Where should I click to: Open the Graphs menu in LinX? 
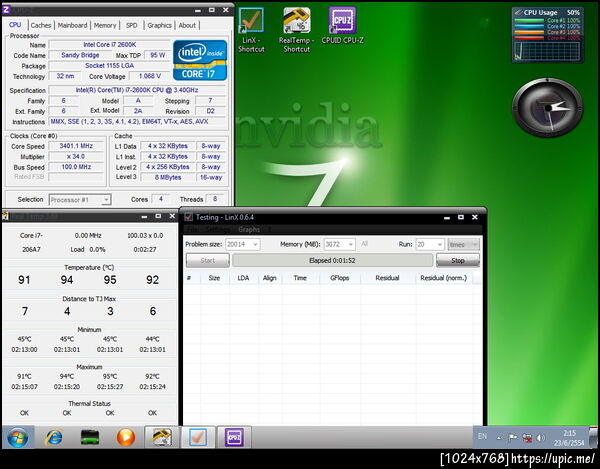249,230
